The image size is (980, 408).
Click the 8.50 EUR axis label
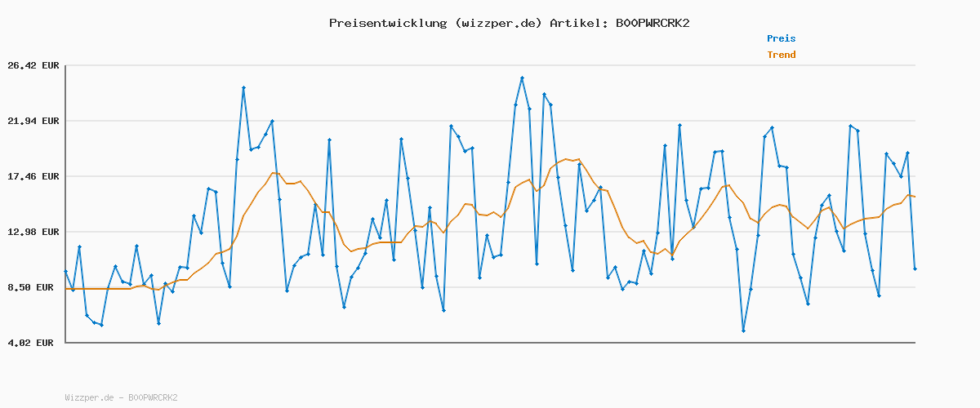click(35, 288)
